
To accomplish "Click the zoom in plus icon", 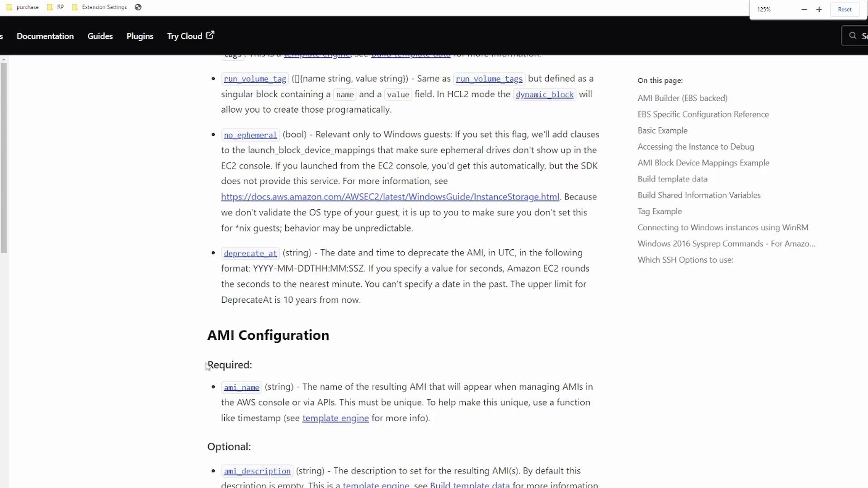I will (x=819, y=9).
